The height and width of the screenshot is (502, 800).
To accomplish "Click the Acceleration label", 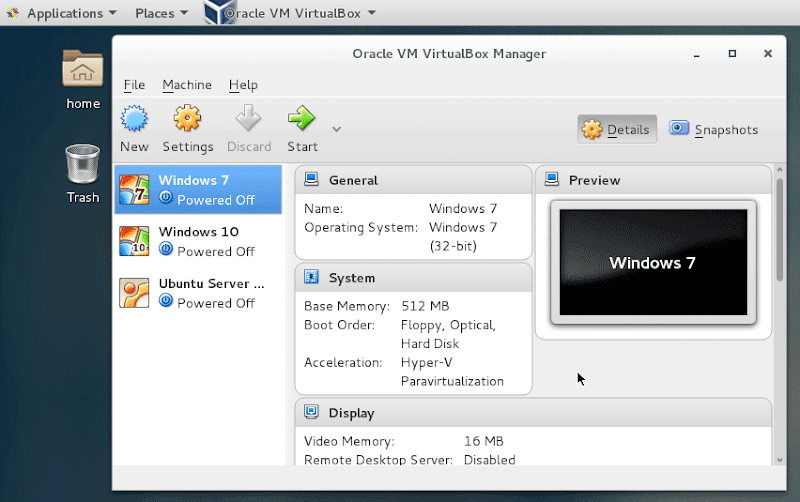I will [343, 363].
